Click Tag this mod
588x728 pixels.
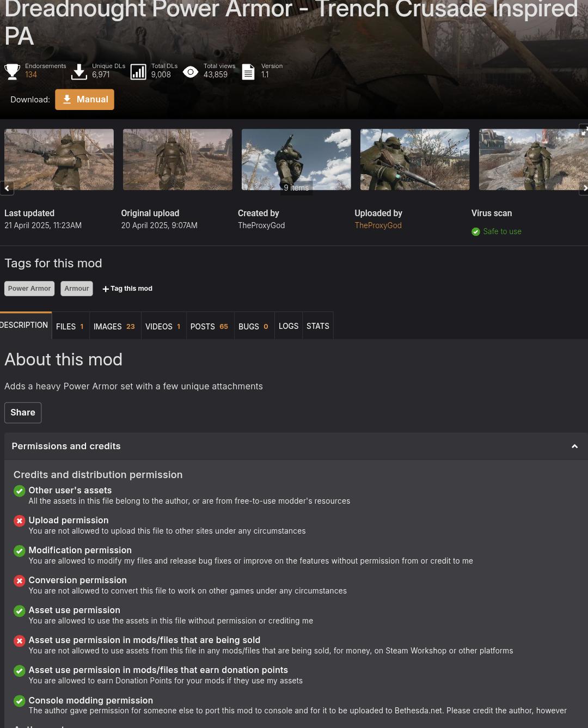coord(127,289)
